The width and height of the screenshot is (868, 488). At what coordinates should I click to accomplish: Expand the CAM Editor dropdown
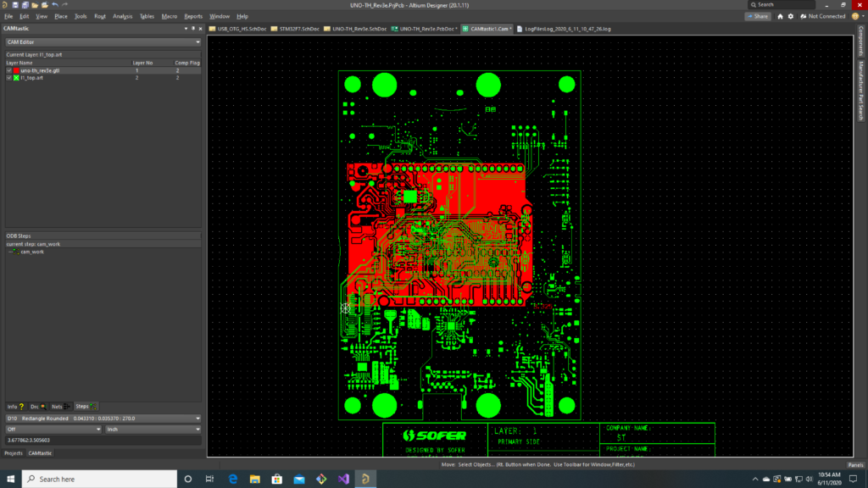point(198,41)
